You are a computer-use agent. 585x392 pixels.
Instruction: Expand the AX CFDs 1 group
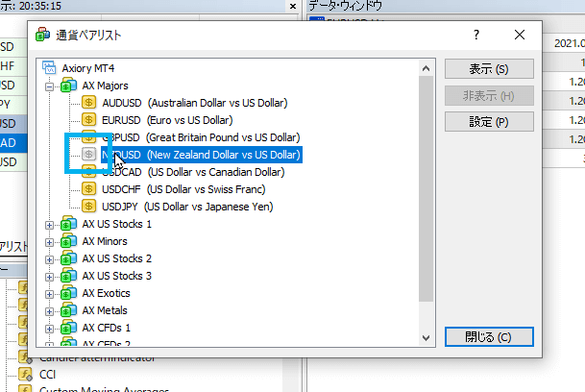tap(49, 328)
